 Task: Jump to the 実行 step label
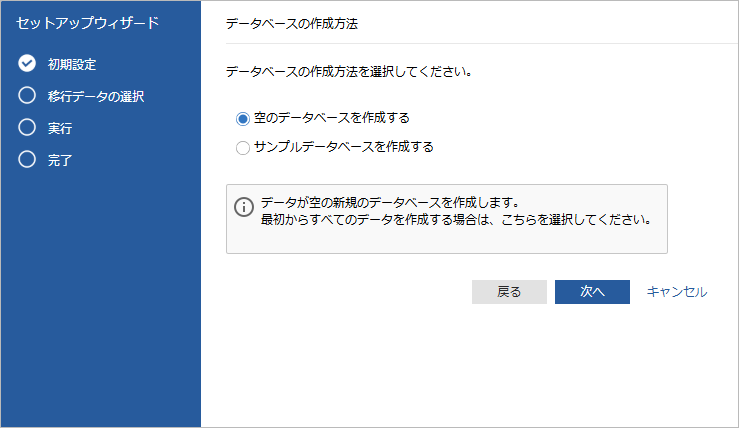[x=60, y=128]
